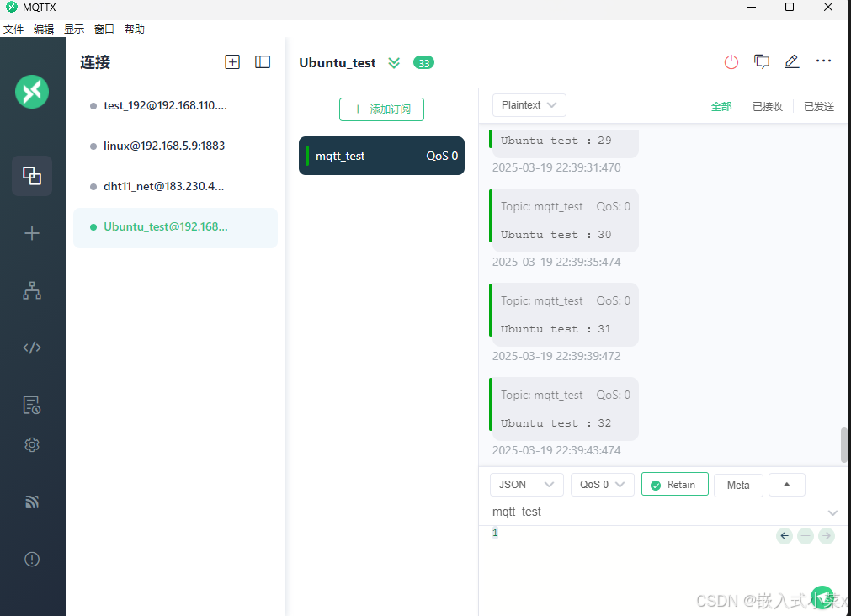Open the Script code icon

tap(32, 348)
